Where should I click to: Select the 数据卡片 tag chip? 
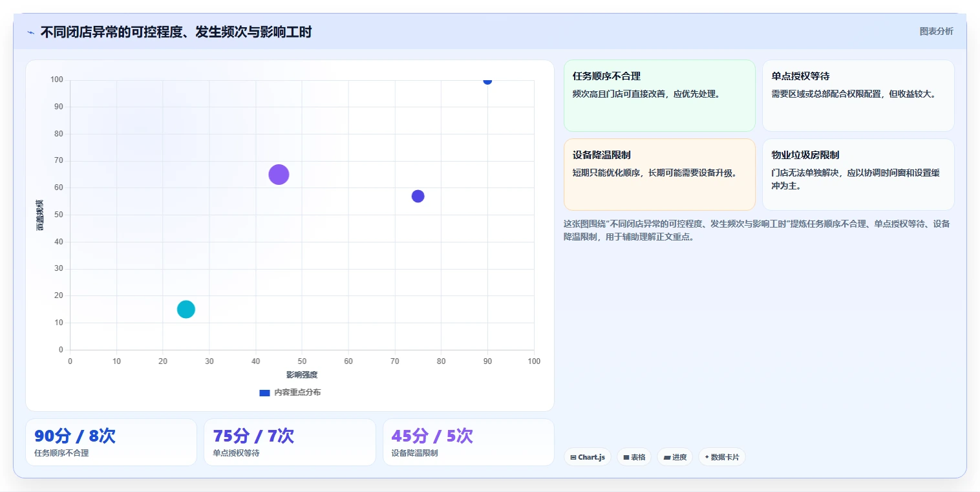coord(722,457)
